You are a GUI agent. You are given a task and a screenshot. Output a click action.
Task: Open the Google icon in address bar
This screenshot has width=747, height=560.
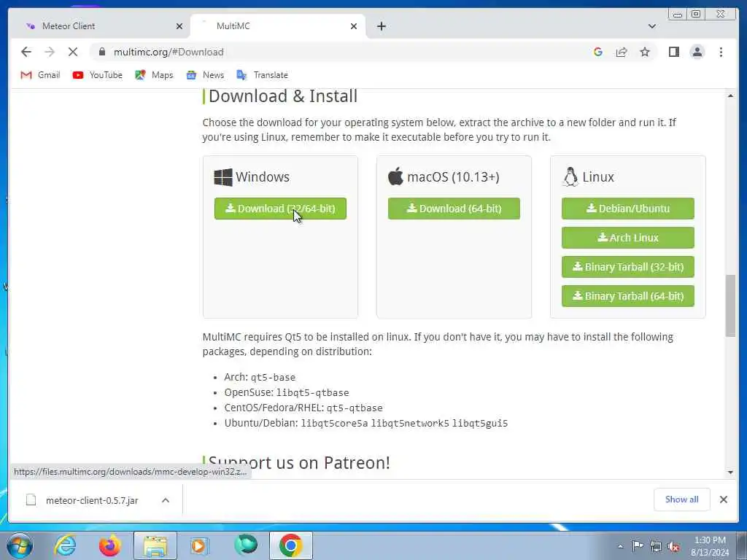[598, 52]
